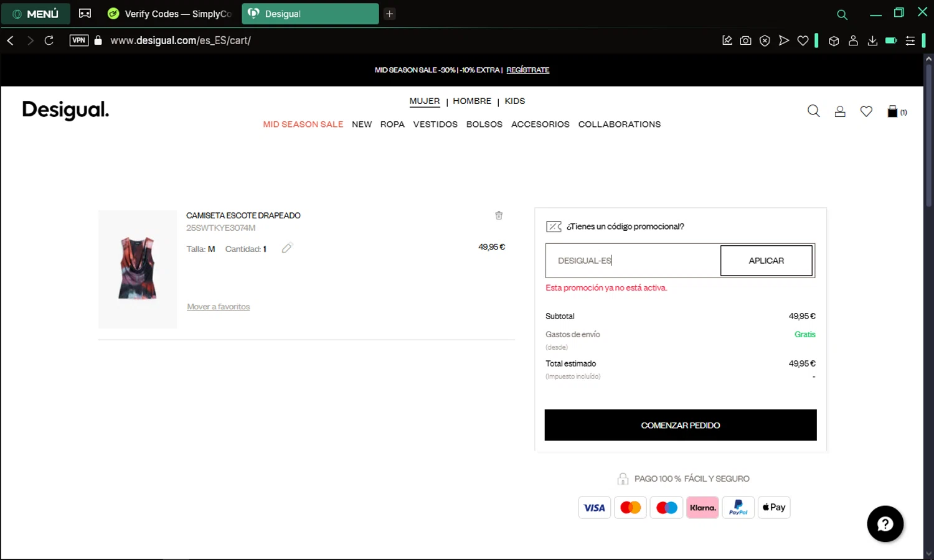Open the draped top product thumbnail

pyautogui.click(x=138, y=269)
